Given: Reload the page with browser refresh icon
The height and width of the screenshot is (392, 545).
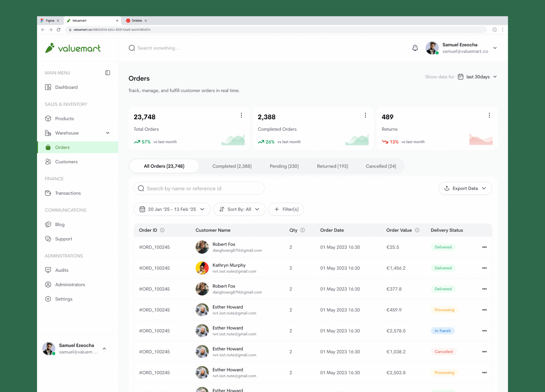Looking at the screenshot, I should 59,30.
